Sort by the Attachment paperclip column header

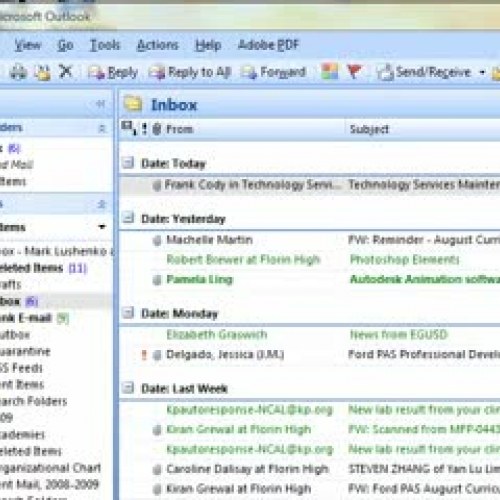pyautogui.click(x=157, y=129)
